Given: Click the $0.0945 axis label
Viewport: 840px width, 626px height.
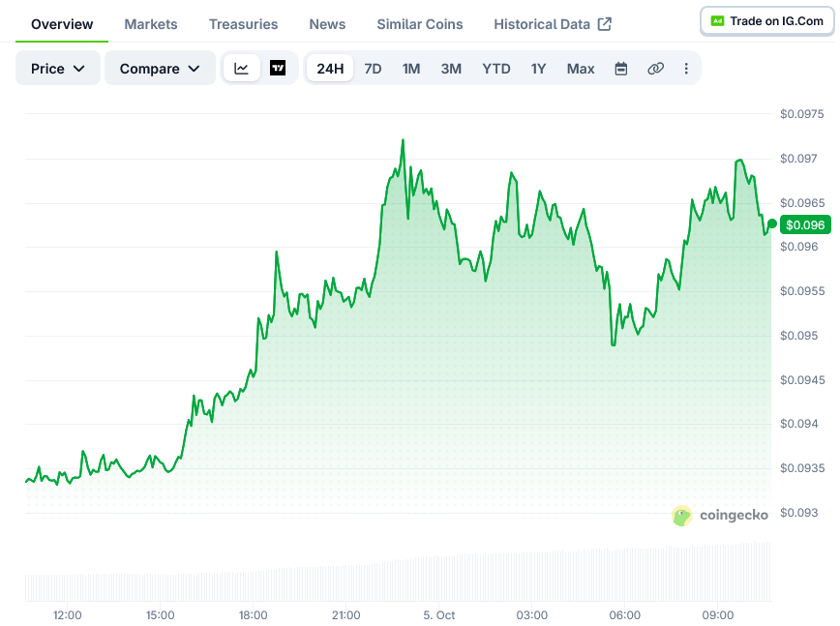Looking at the screenshot, I should (802, 380).
